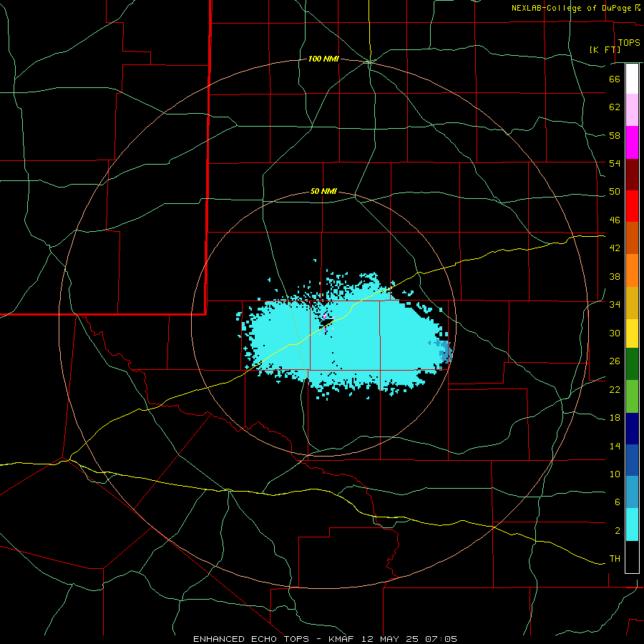Click the white color swatch above 66
Viewport: 644px width, 644px height.
tap(632, 79)
